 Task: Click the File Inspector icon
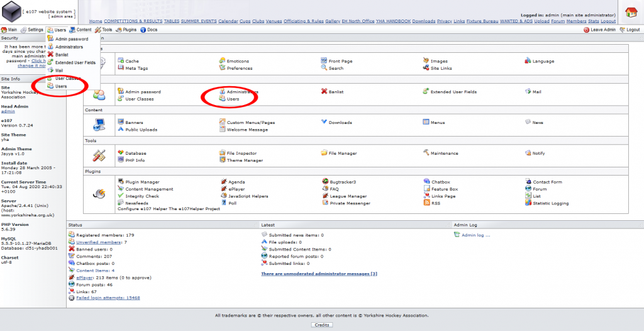[x=221, y=153]
